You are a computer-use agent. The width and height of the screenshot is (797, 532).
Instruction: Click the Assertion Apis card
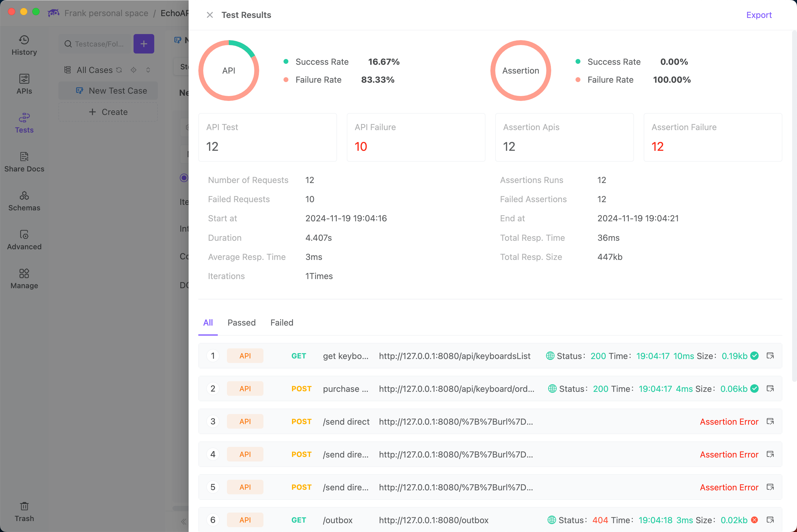(564, 137)
